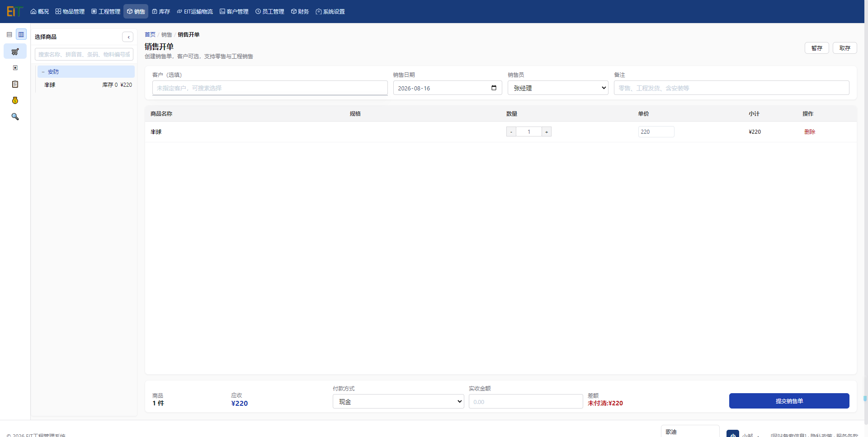Image resolution: width=868 pixels, height=437 pixels.
Task: Click the 未付清:¥220 balance text
Action: [x=605, y=403]
